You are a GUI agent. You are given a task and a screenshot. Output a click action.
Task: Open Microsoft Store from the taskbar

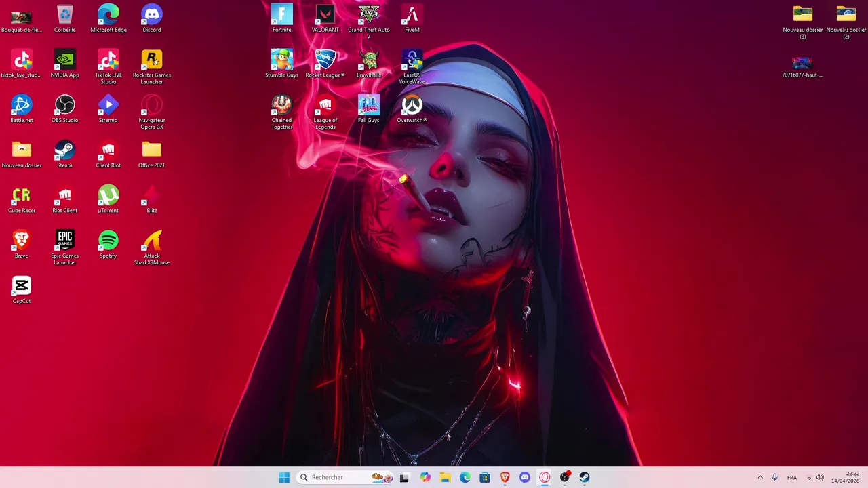click(x=485, y=477)
